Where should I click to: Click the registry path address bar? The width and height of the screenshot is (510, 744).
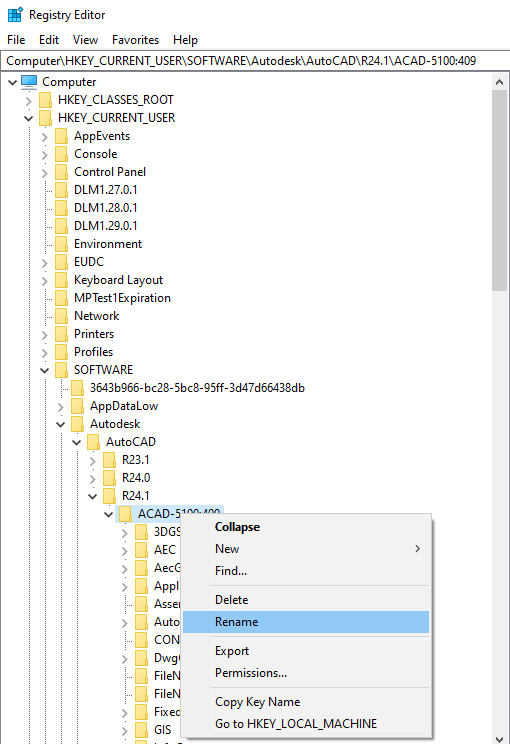pos(255,61)
